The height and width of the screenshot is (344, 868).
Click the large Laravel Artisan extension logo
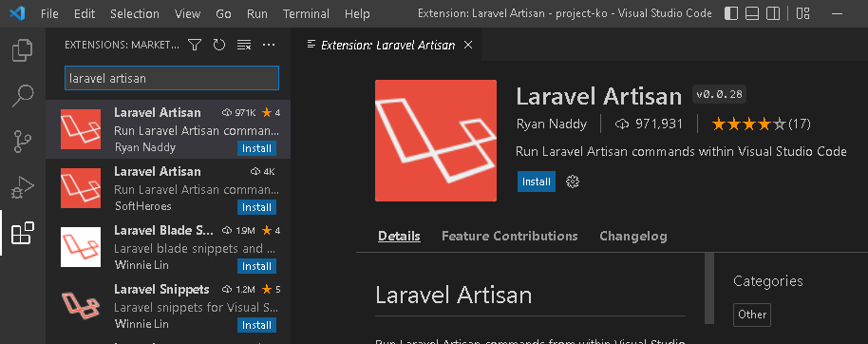pyautogui.click(x=436, y=141)
